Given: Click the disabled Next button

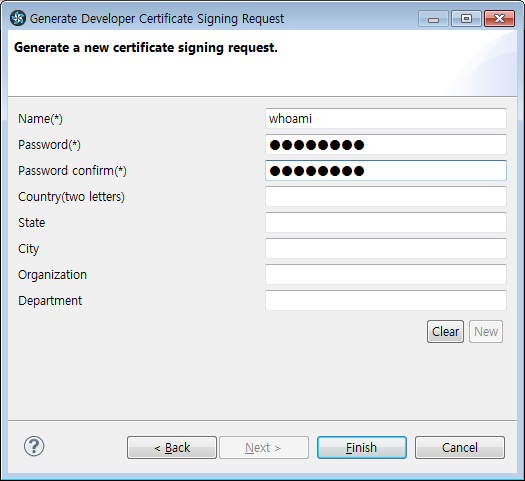Looking at the screenshot, I should (264, 448).
